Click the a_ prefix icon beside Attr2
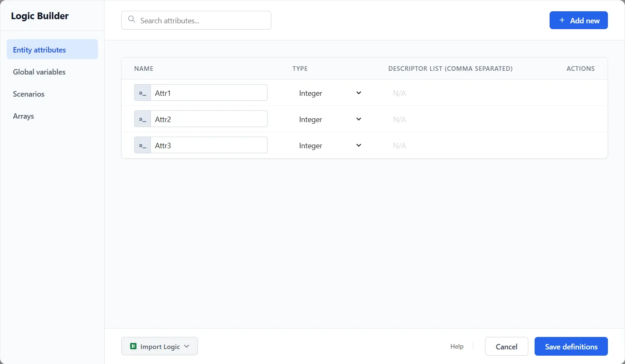This screenshot has width=625, height=364. (142, 119)
